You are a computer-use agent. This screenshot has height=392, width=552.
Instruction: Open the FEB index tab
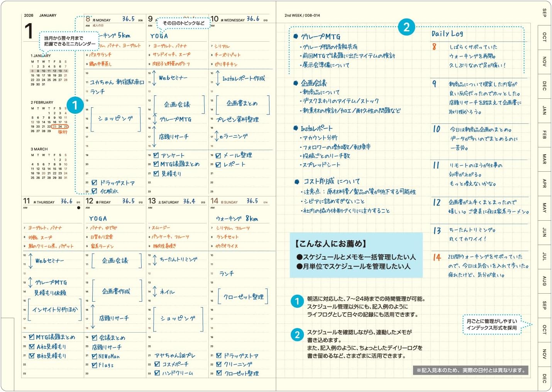pos(544,135)
